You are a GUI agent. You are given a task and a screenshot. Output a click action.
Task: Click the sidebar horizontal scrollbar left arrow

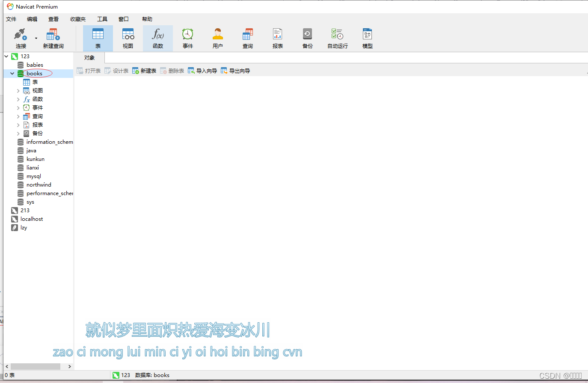pyautogui.click(x=7, y=366)
